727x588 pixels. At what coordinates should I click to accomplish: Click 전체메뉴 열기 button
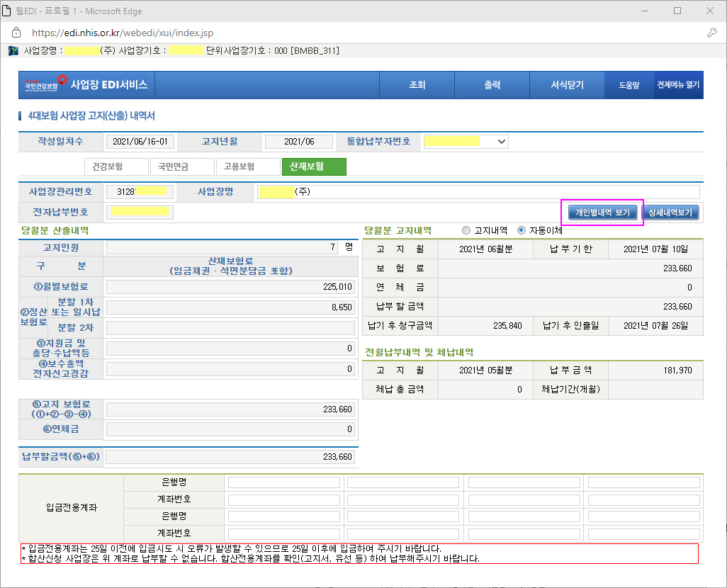pos(678,85)
